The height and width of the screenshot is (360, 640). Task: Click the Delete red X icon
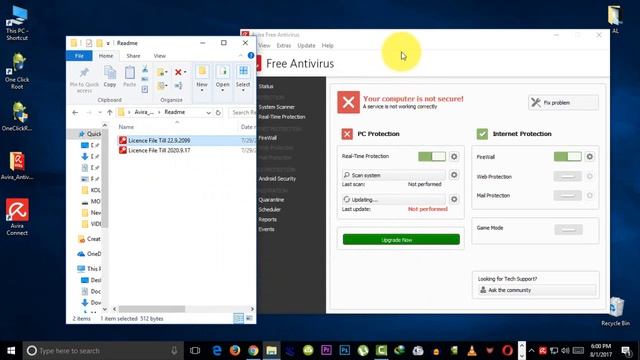(x=178, y=72)
